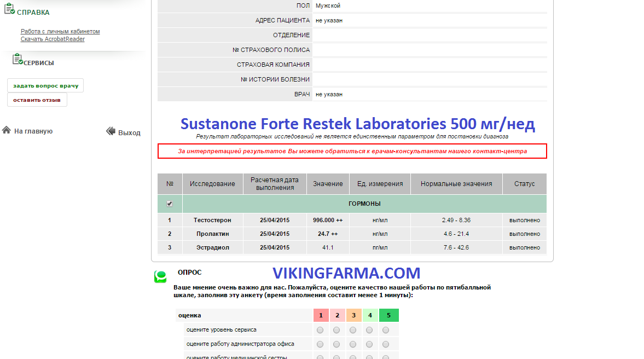The width and height of the screenshot is (644, 359).
Task: Click Выход to log out
Action: tap(129, 132)
